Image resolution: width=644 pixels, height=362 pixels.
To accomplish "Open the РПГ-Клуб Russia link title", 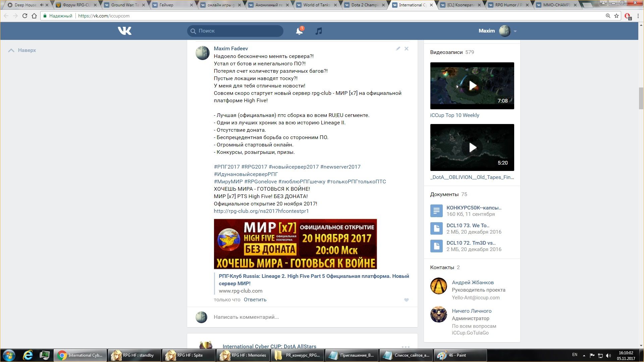I will (314, 280).
